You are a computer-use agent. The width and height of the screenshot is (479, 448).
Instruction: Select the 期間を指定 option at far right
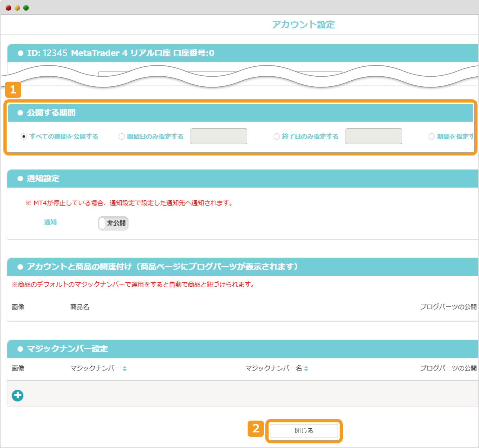[x=432, y=136]
